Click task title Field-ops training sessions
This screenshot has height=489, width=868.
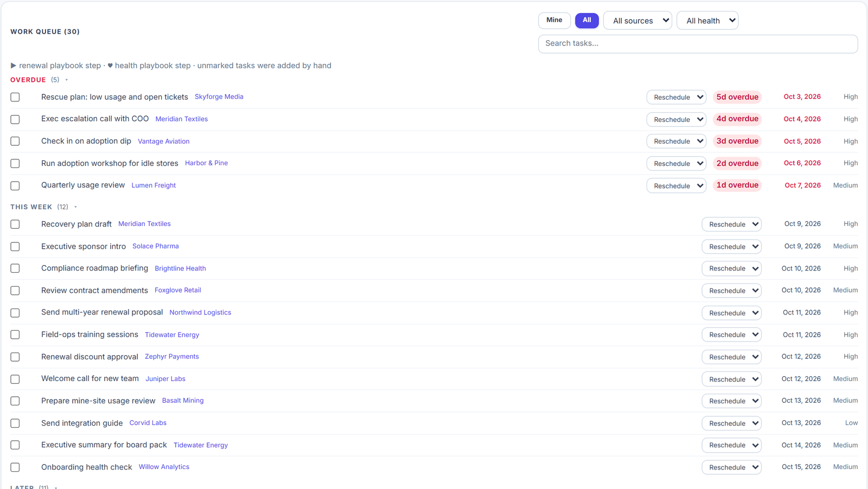pos(90,334)
